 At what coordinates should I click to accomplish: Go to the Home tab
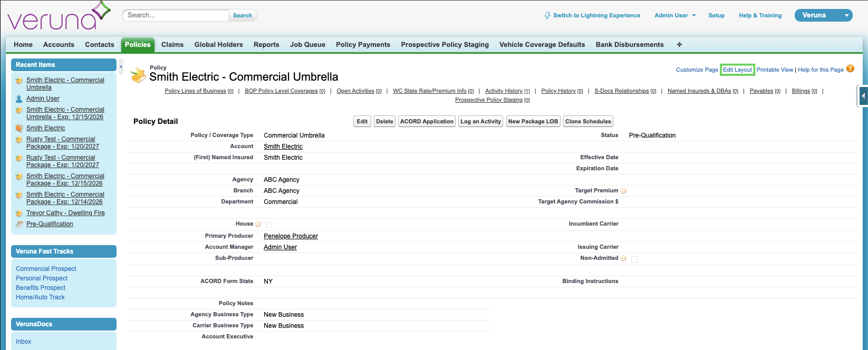coord(23,45)
